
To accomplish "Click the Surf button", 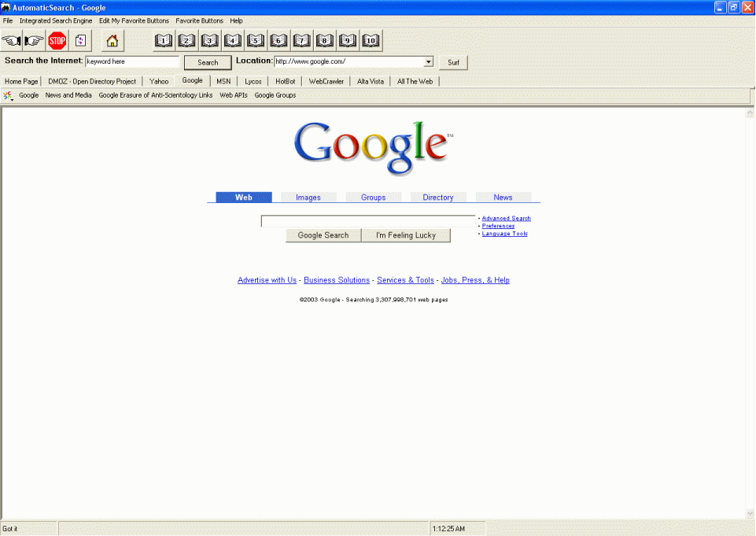I will (453, 63).
